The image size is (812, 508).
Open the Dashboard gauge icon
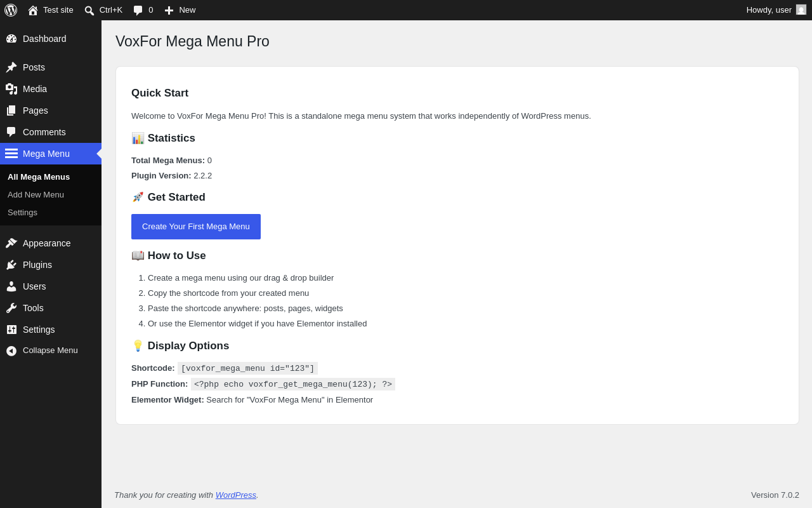11,39
